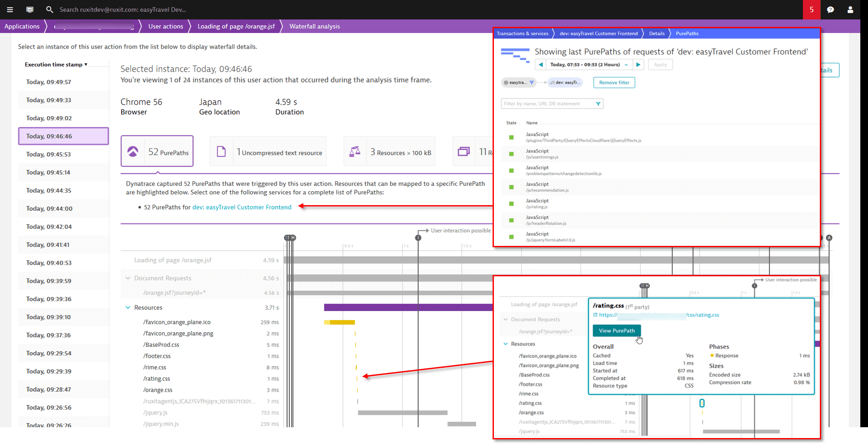The width and height of the screenshot is (868, 445).
Task: Sort by Execution time stamp column
Action: [x=56, y=65]
